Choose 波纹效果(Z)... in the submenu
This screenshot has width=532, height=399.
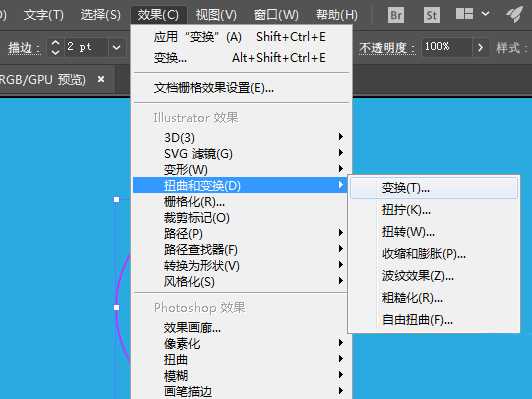[x=434, y=276]
